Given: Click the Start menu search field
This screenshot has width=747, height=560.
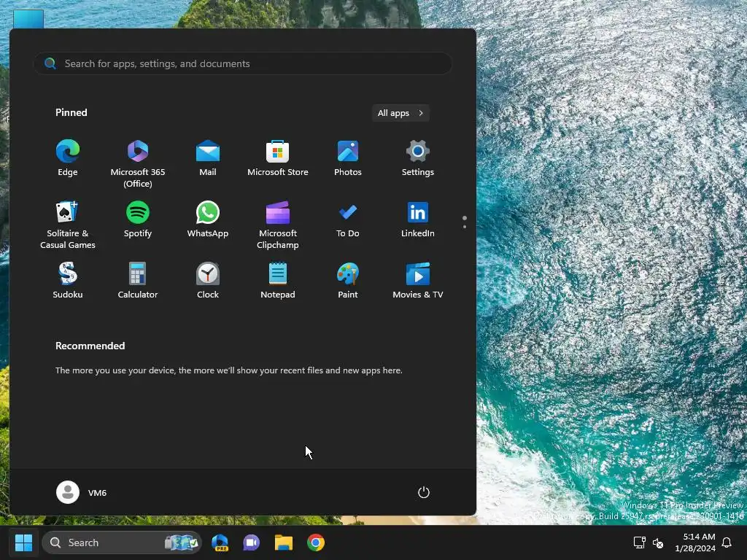Looking at the screenshot, I should pyautogui.click(x=243, y=63).
